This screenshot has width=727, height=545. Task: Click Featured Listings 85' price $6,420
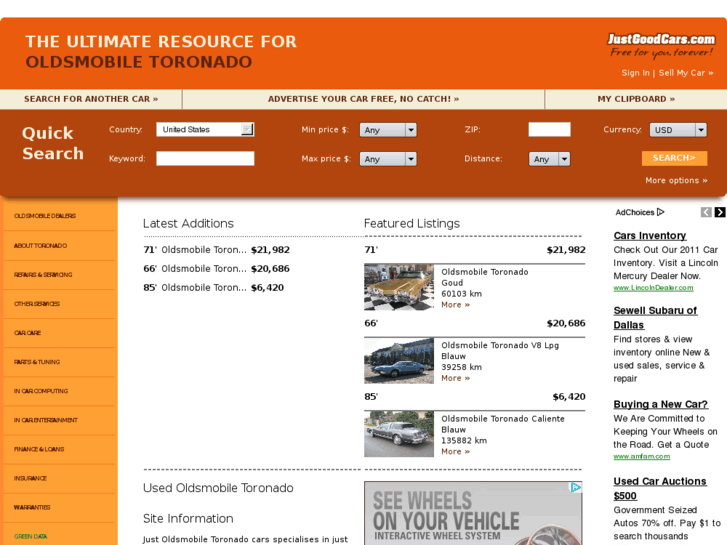(x=569, y=397)
